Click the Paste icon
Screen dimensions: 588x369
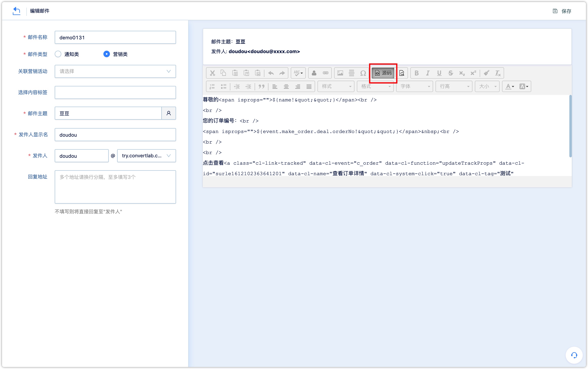(x=235, y=73)
